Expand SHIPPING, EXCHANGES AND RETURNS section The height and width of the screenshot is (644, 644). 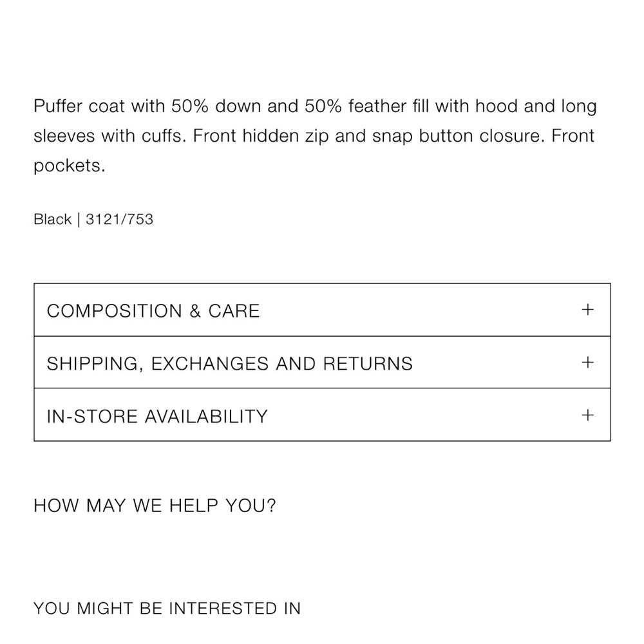click(322, 363)
